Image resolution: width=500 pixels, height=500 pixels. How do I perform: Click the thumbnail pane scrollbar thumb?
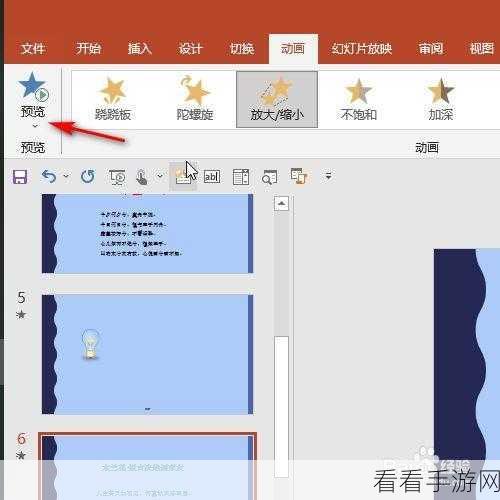(282, 407)
